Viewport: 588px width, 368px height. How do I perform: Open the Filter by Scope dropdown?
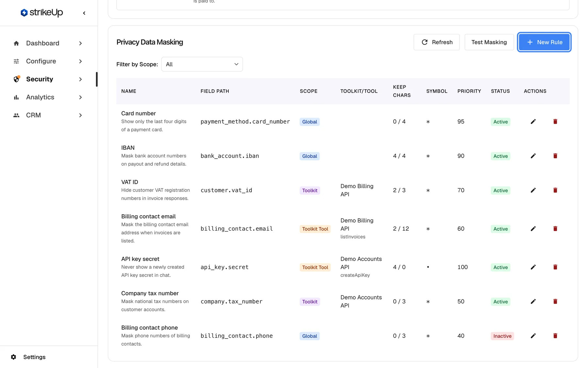click(202, 64)
